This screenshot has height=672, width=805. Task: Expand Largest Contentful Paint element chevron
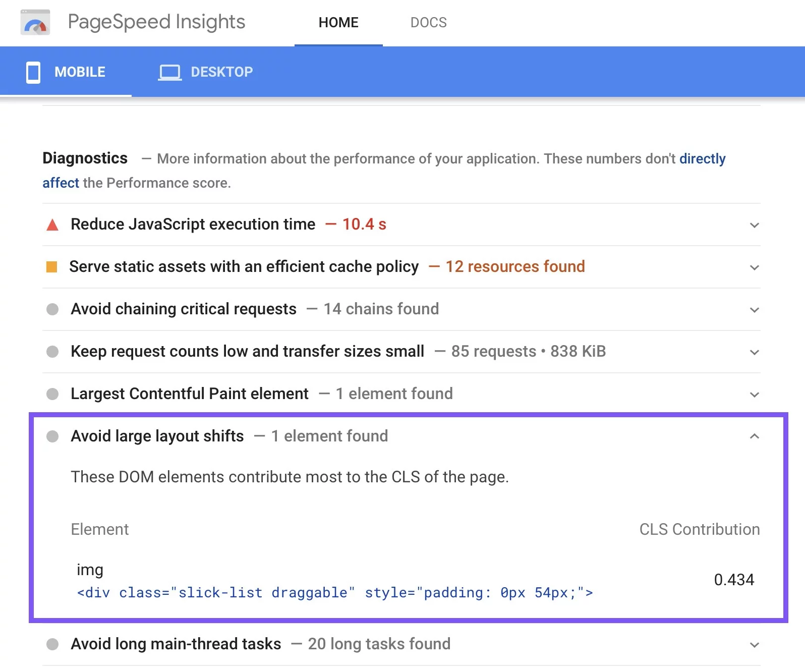pos(755,395)
